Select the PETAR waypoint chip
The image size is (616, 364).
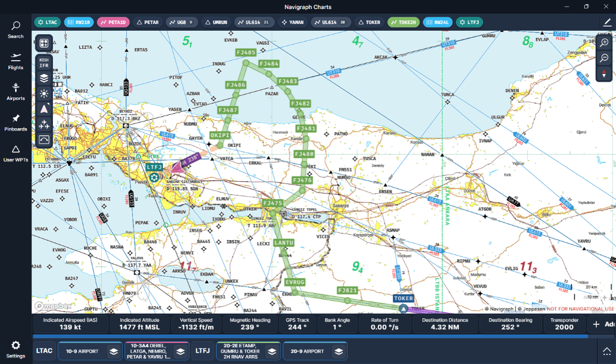[148, 22]
